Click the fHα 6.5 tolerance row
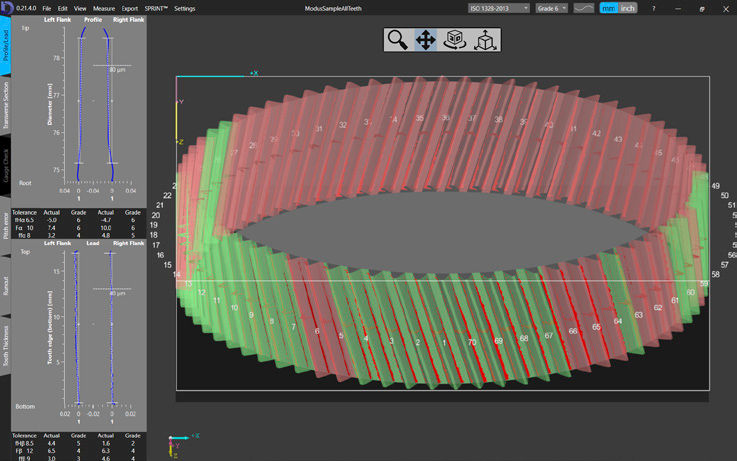737x461 pixels. pos(78,220)
